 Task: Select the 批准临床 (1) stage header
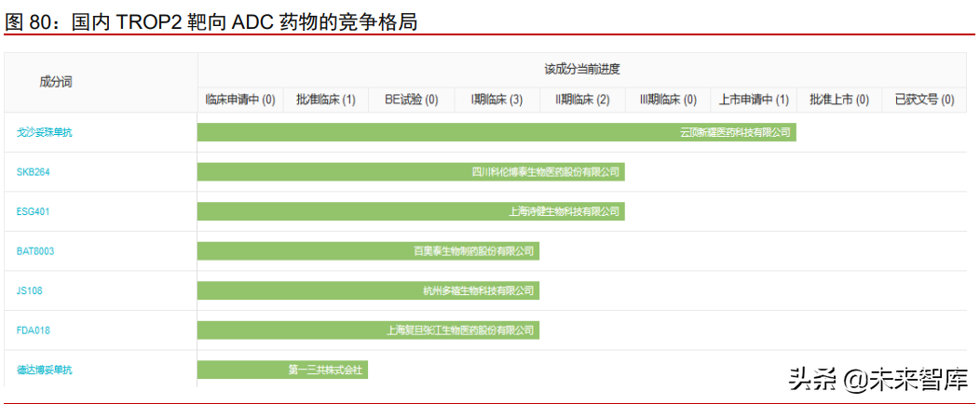[x=326, y=100]
